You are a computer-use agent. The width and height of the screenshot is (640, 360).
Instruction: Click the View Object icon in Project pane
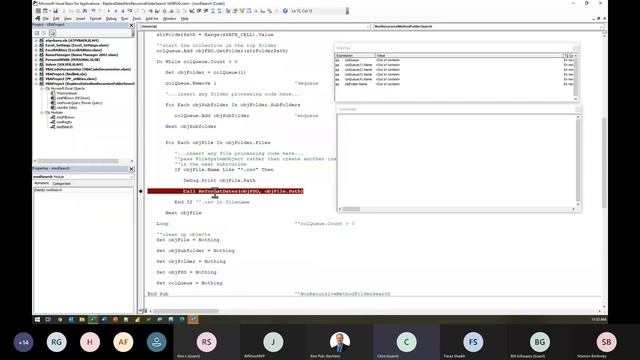[x=44, y=33]
